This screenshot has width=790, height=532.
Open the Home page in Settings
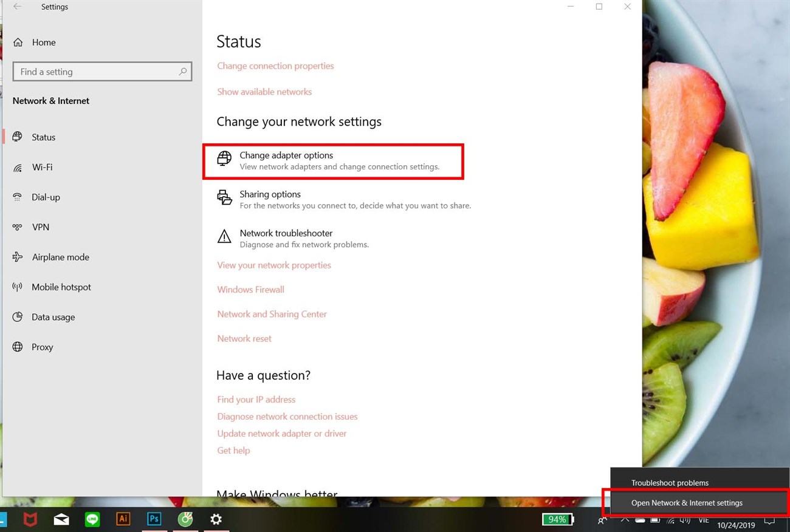coord(35,42)
